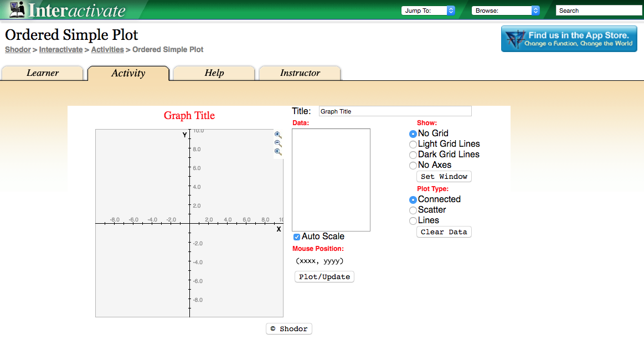Follow the Activities breadcrumb link
This screenshot has width=644, height=360.
pos(107,49)
